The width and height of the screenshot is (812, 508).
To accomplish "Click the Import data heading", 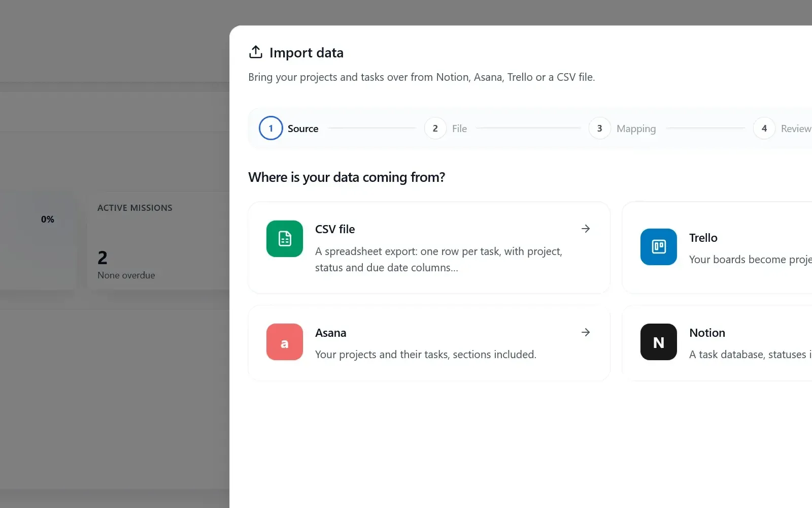I will [x=307, y=53].
